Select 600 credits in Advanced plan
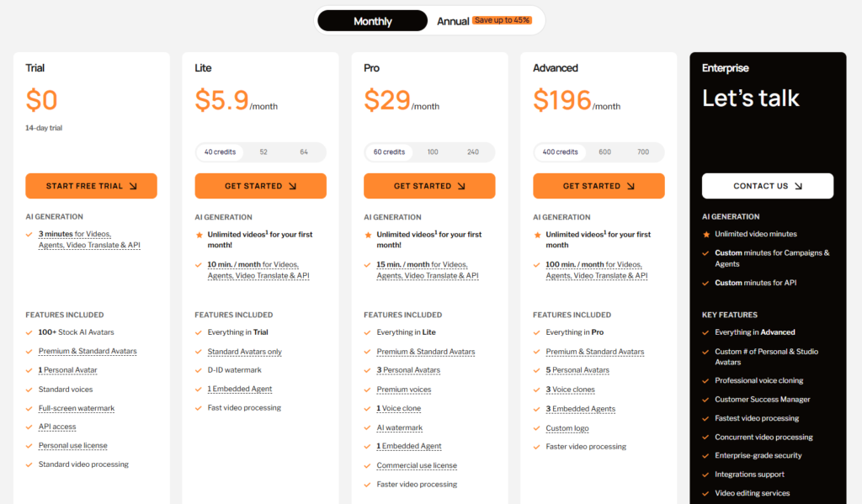Viewport: 862px width, 504px height. (x=605, y=152)
